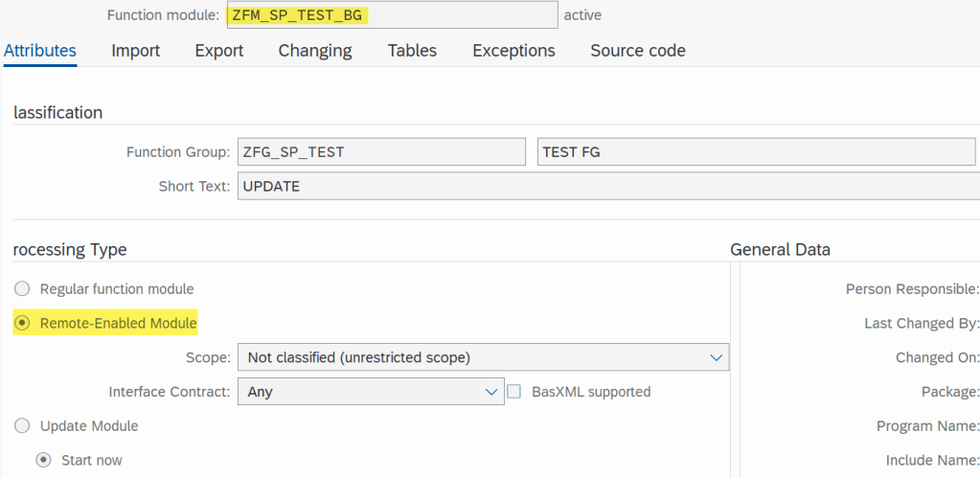Switch to the Import tab
The width and height of the screenshot is (980, 478).
click(x=135, y=51)
